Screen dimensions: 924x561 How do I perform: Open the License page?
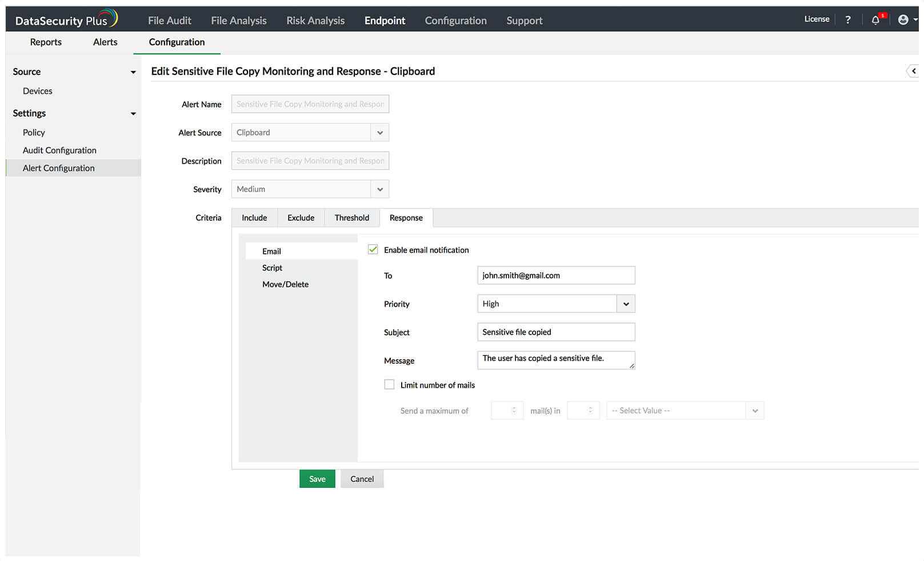tap(816, 19)
